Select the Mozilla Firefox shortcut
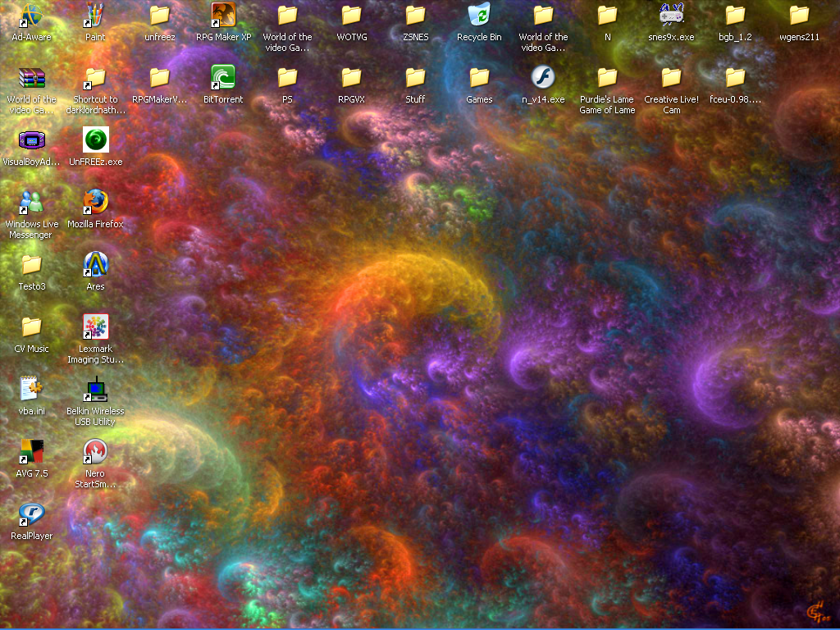The image size is (840, 630). click(x=95, y=202)
